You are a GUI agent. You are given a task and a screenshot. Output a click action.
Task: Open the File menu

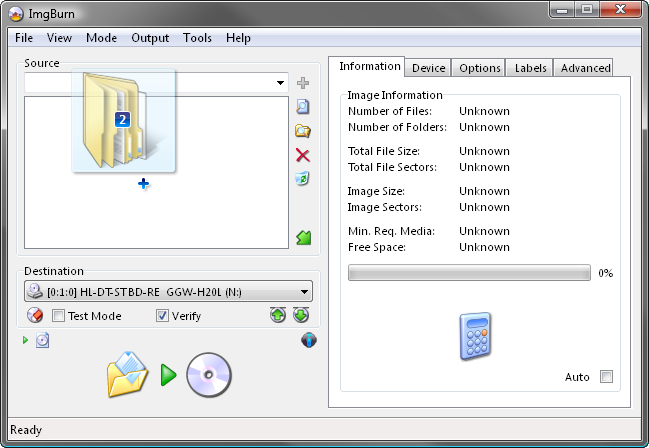tap(24, 38)
